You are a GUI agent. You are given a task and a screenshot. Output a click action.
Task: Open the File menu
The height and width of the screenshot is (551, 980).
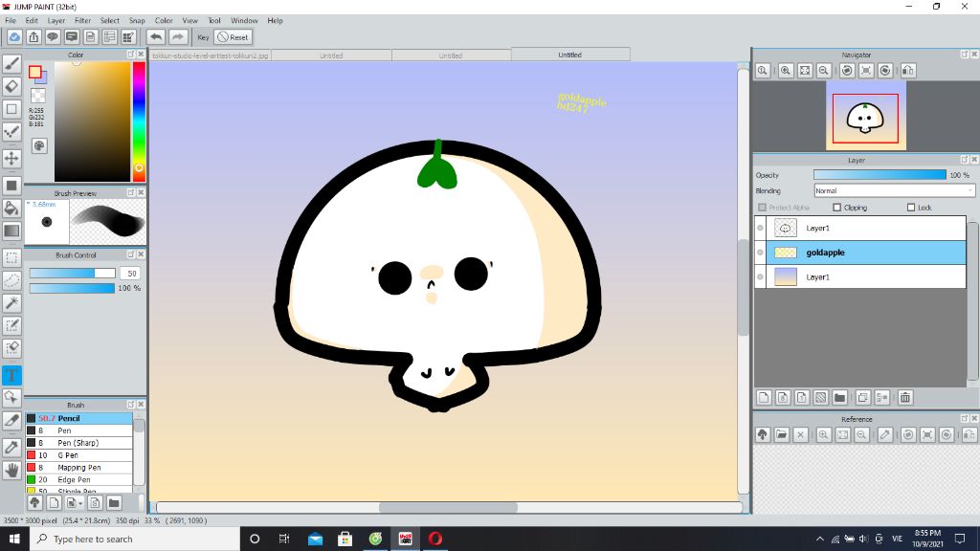(x=11, y=21)
